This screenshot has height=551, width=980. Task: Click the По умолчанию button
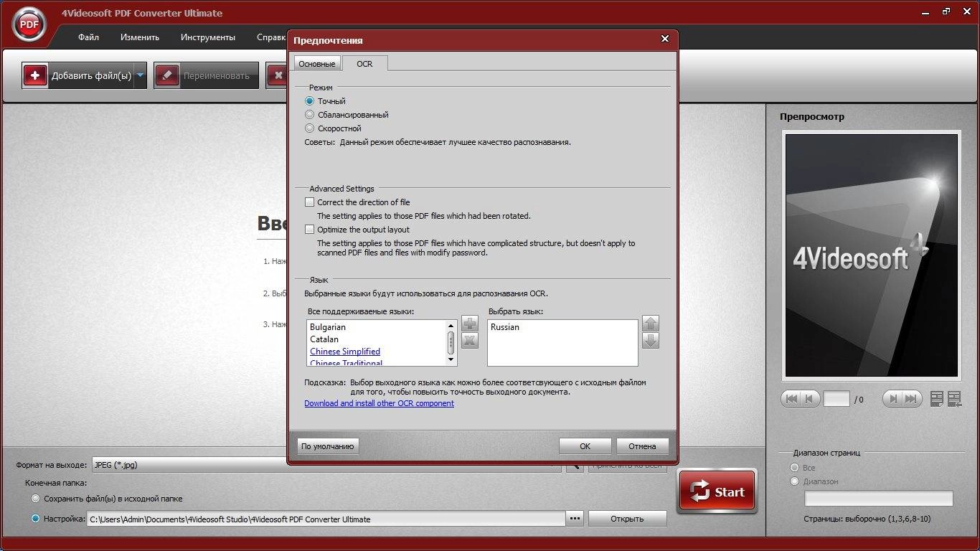(x=328, y=446)
